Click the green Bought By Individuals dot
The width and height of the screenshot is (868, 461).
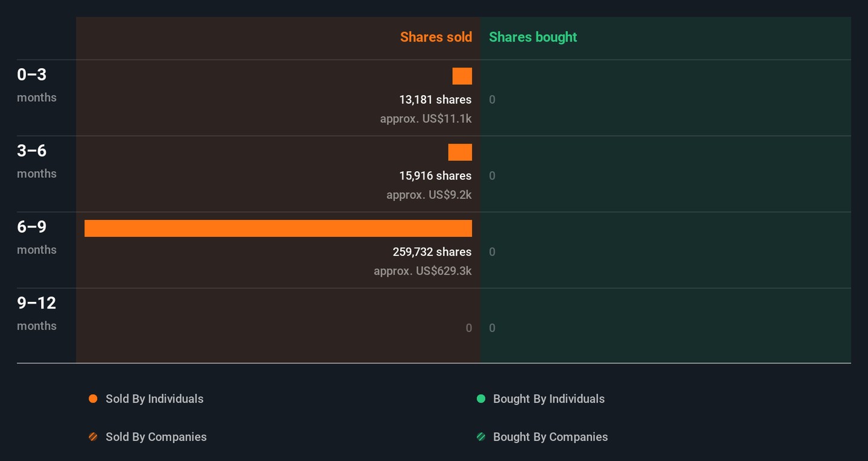[x=481, y=399]
